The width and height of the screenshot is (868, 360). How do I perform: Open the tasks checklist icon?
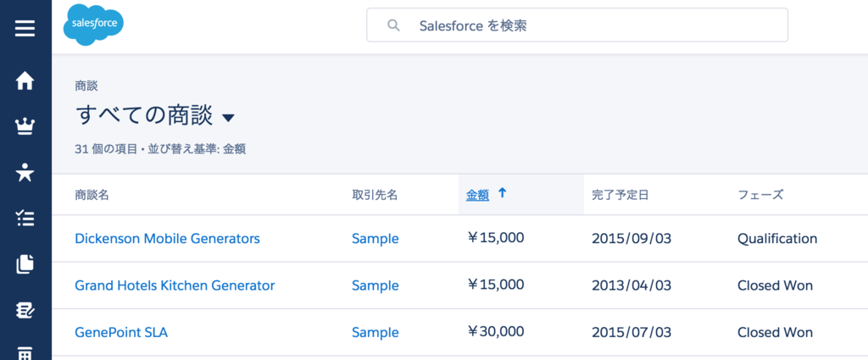pyautogui.click(x=25, y=219)
